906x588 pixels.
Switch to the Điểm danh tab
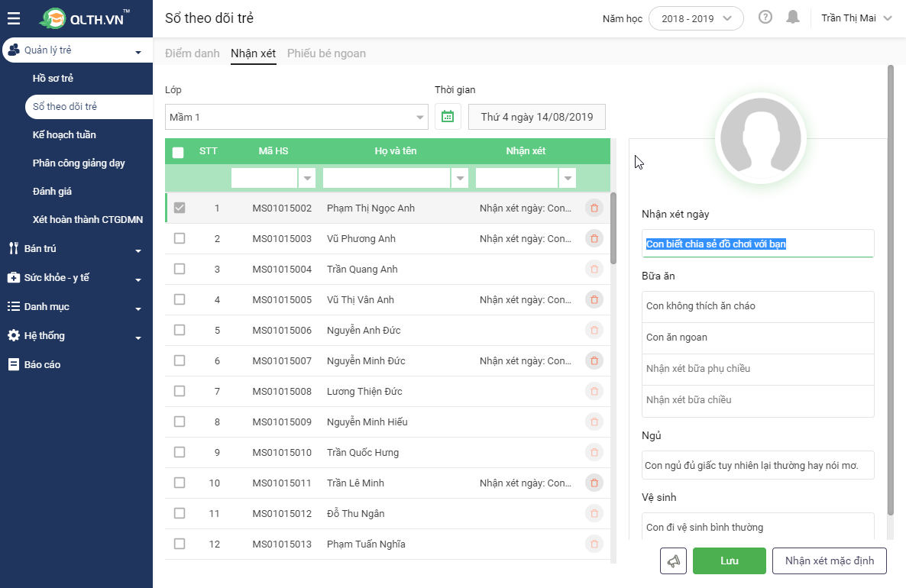(x=193, y=53)
